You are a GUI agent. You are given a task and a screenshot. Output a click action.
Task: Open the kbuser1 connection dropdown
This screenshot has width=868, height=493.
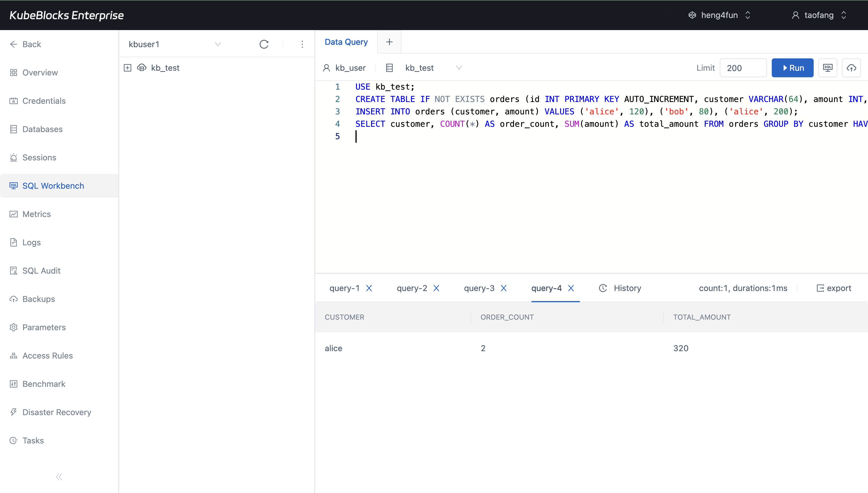click(218, 44)
